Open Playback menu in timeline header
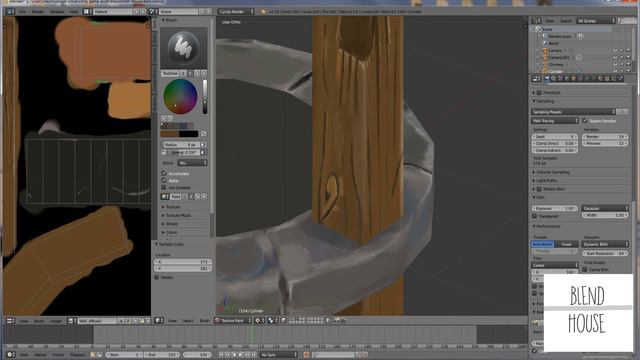 pyautogui.click(x=78, y=355)
